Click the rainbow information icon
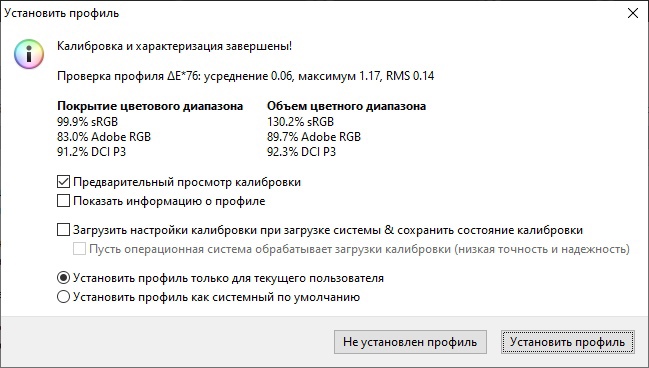This screenshot has width=649, height=368. [29, 54]
